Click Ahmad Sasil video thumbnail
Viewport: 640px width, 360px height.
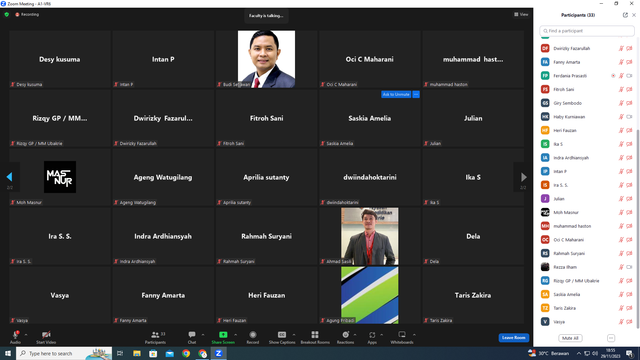tap(370, 236)
